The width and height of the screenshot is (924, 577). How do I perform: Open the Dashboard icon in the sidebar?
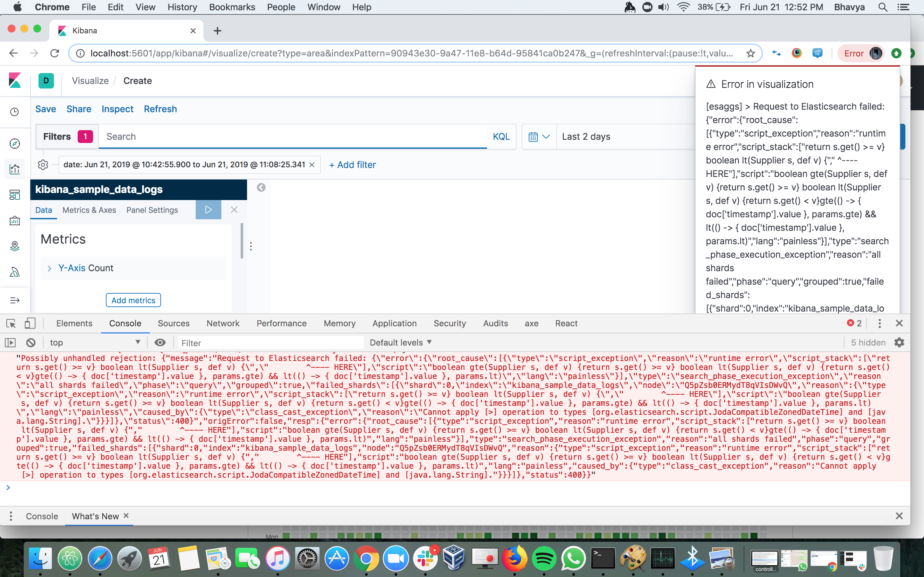[x=14, y=195]
